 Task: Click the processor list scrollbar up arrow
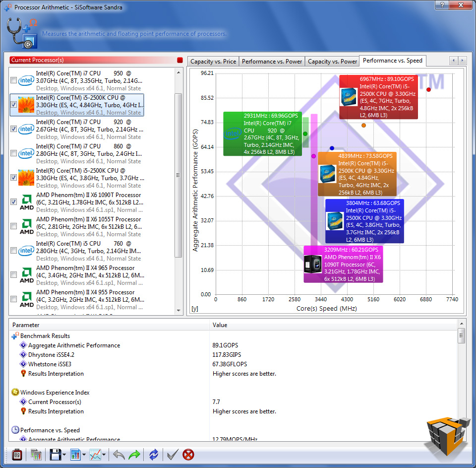click(178, 72)
